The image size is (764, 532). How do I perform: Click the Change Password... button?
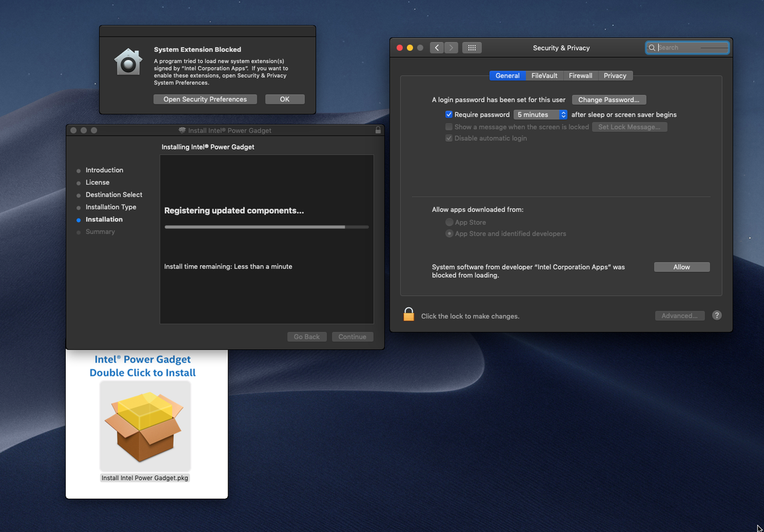tap(608, 100)
